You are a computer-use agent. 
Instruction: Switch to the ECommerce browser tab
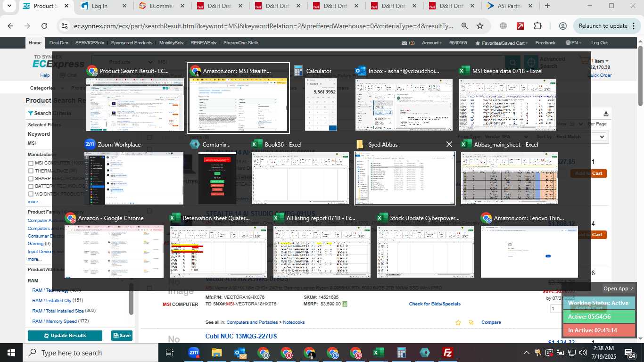click(x=161, y=6)
